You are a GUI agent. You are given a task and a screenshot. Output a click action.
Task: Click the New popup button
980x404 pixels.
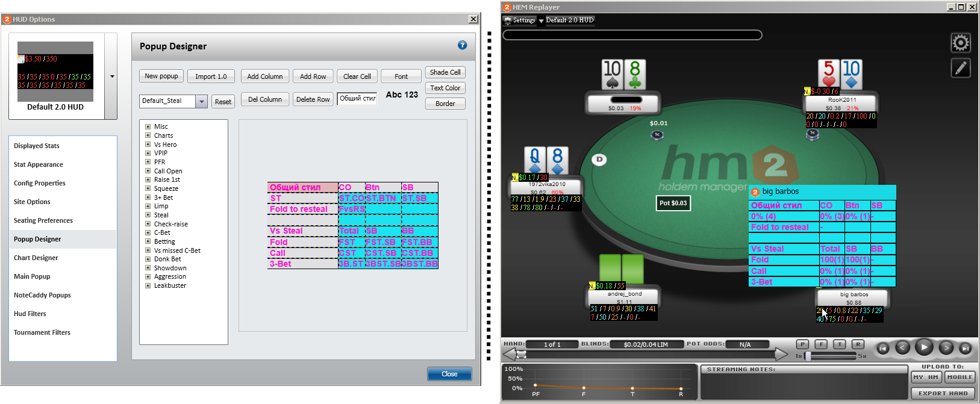click(x=161, y=76)
